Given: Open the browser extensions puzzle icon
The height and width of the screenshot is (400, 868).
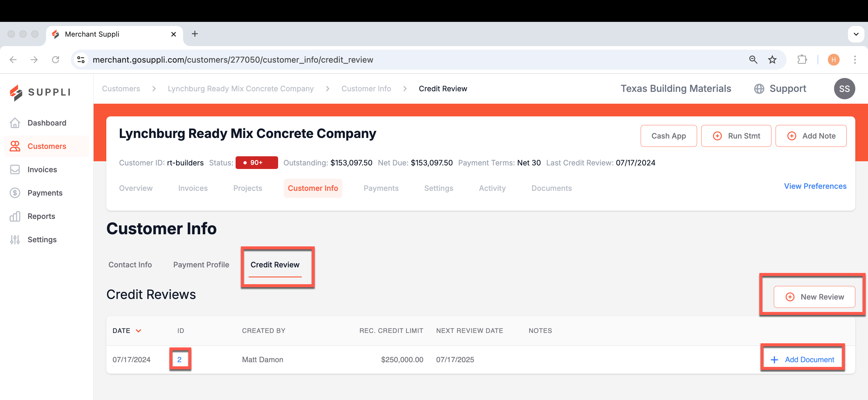Looking at the screenshot, I should [802, 60].
